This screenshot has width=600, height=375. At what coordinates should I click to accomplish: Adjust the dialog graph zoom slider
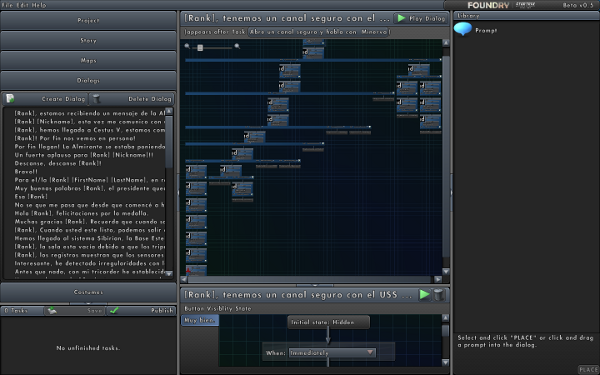click(200, 48)
